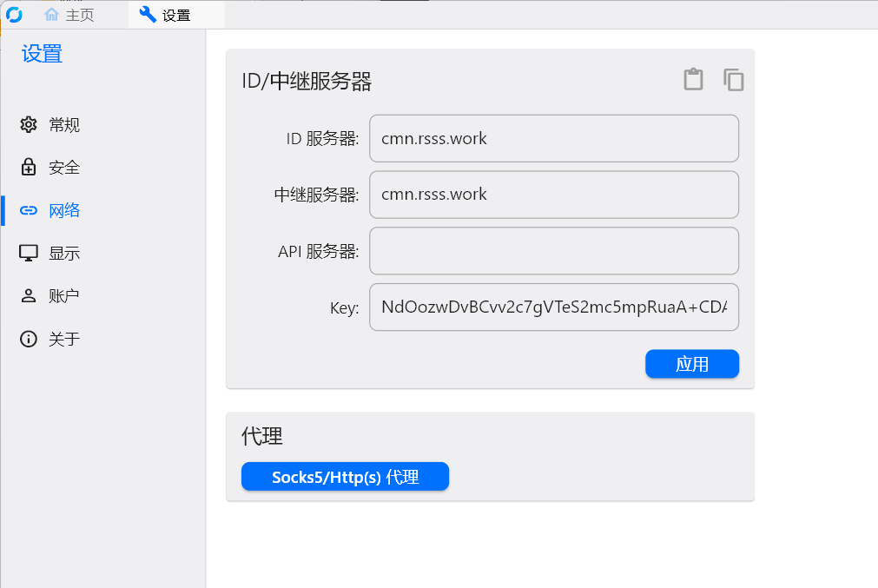Click the ID 服务器 input field
Viewport: 878px width, 588px height.
[x=553, y=139]
